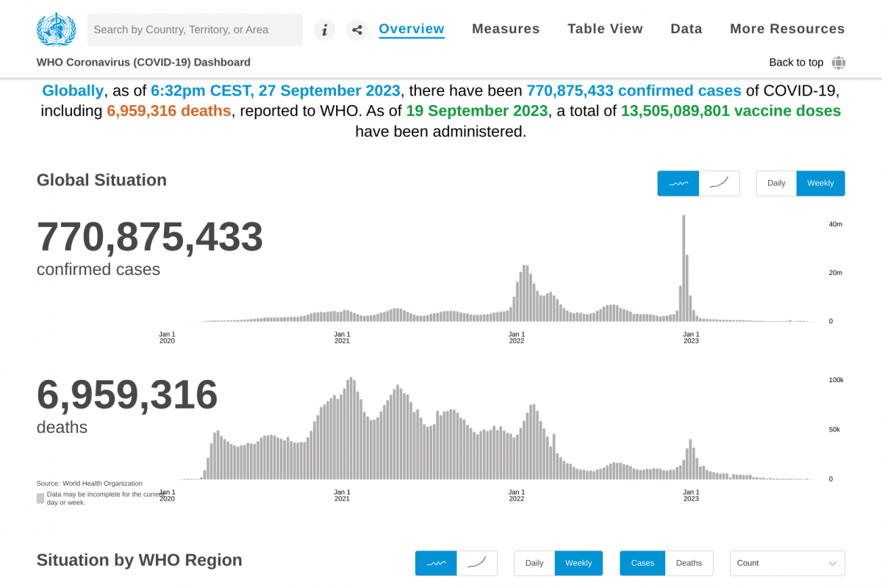Image resolution: width=882 pixels, height=588 pixels.
Task: Switch Global Situation to Weekly
Action: (820, 183)
